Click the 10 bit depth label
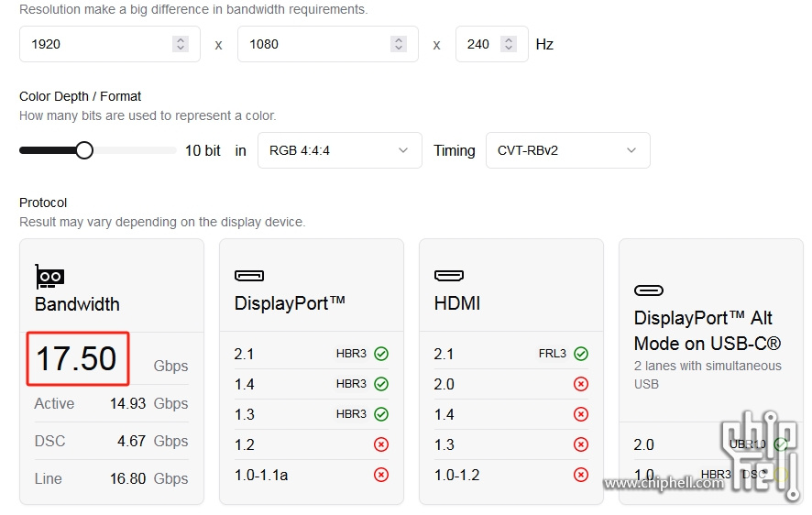This screenshot has height=515, width=812. pos(203,150)
